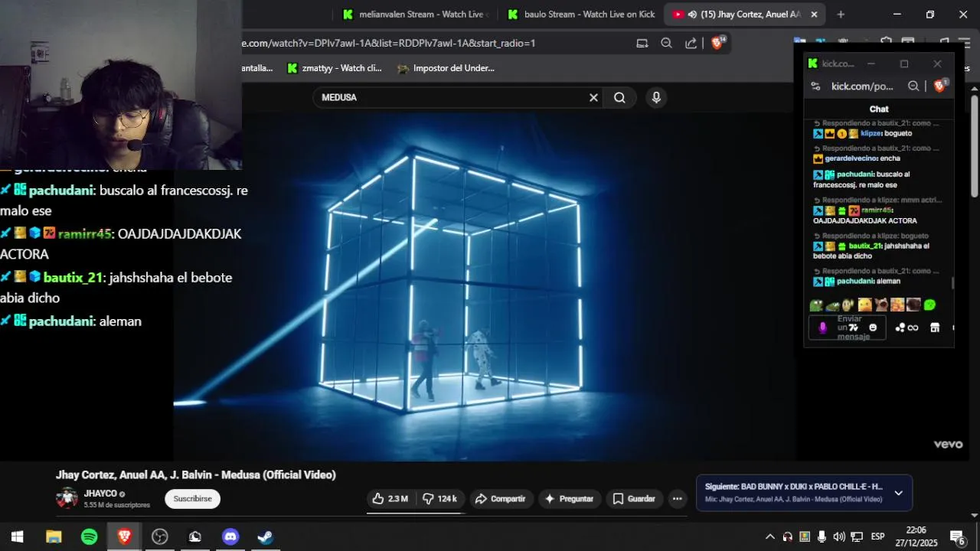Click the ESP language indicator
980x551 pixels.
tap(877, 536)
